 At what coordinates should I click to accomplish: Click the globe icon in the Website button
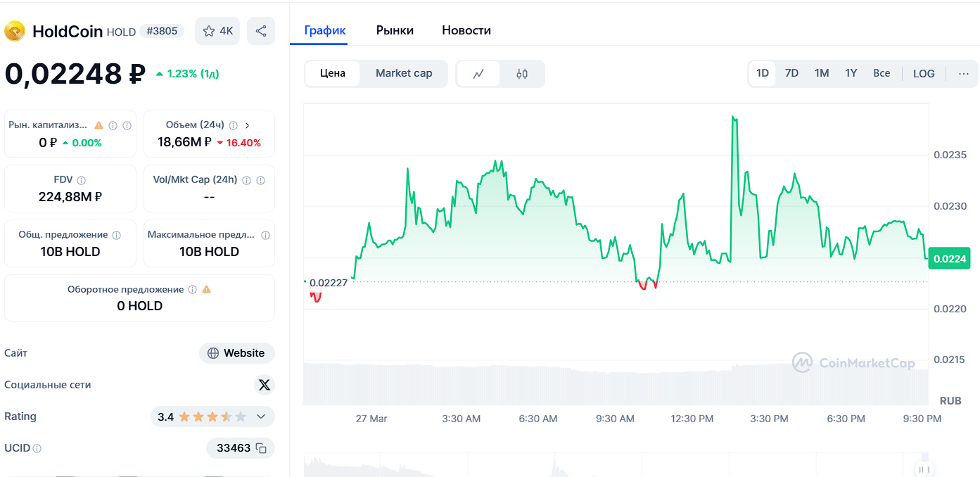tap(213, 353)
